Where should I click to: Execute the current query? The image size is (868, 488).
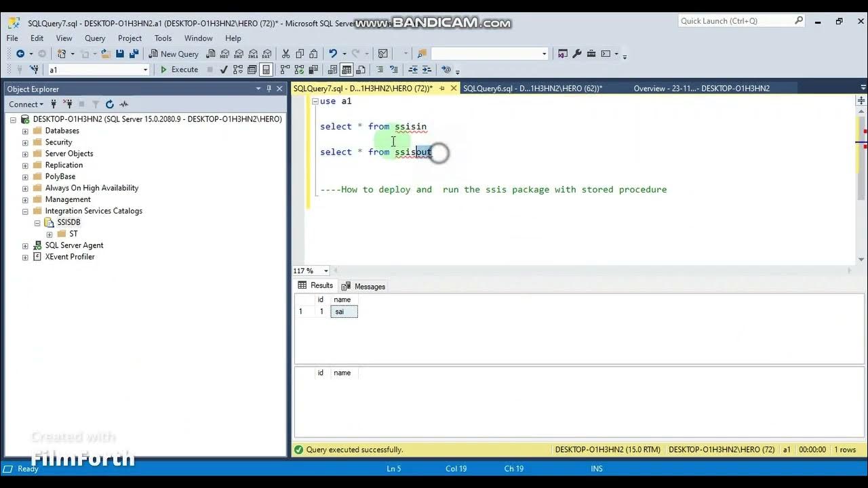179,69
